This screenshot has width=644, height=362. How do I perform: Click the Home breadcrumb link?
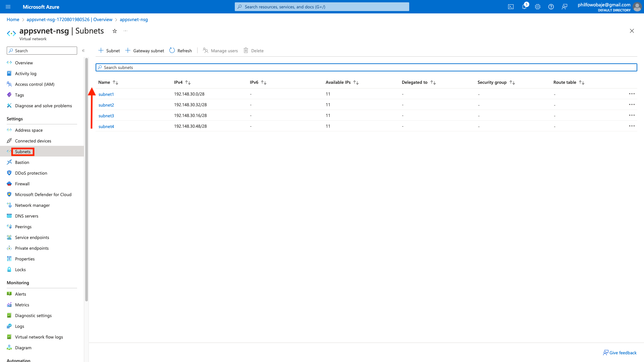[x=13, y=19]
